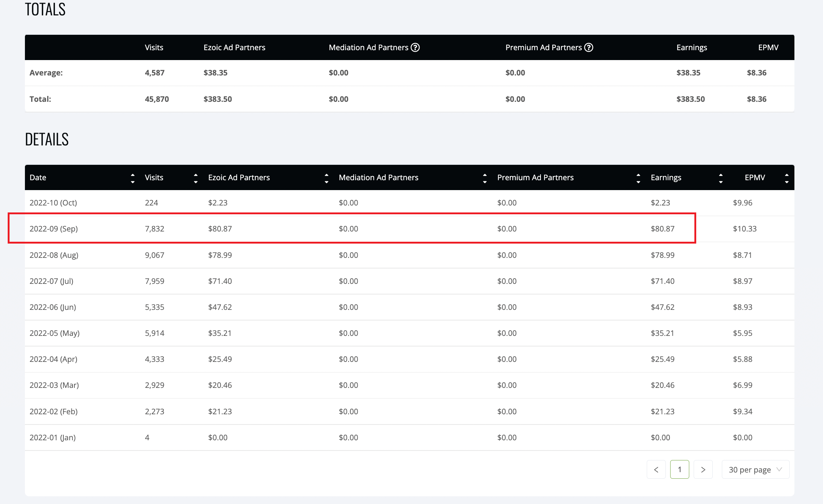This screenshot has width=823, height=504.
Task: Click the $6.99 EPMV value
Action: [x=742, y=385]
